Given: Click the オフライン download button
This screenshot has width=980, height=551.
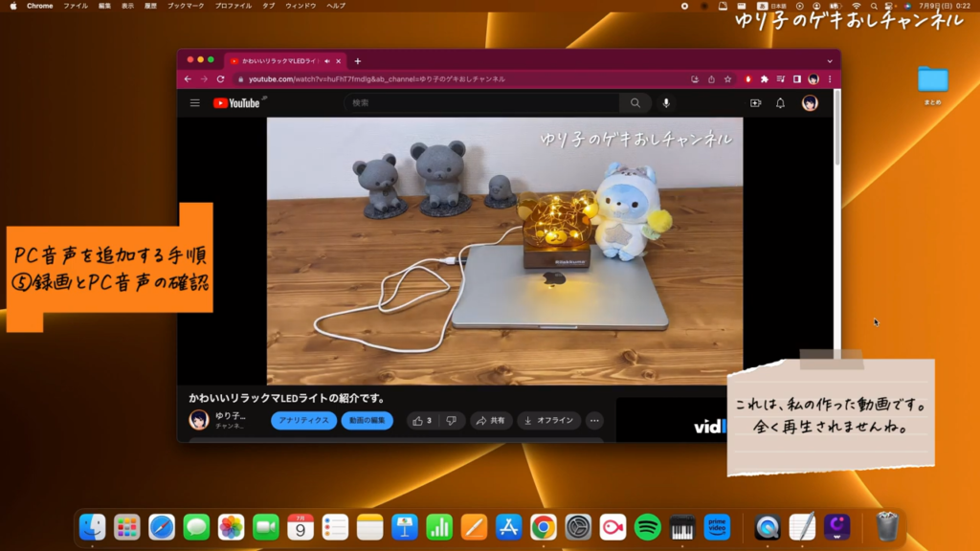Looking at the screenshot, I should pyautogui.click(x=548, y=421).
